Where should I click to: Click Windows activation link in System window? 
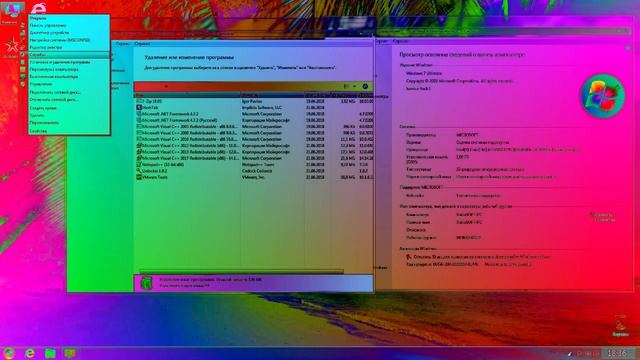pyautogui.click(x=482, y=257)
